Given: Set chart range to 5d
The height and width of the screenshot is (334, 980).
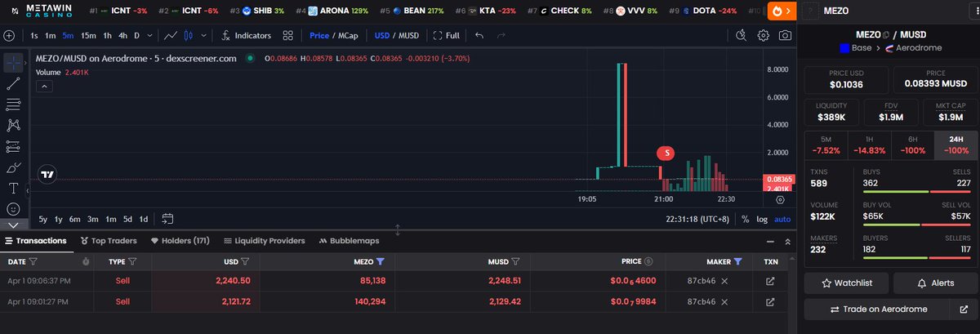Looking at the screenshot, I should point(127,219).
